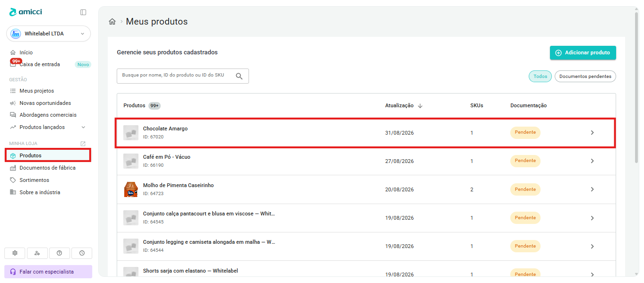The height and width of the screenshot is (283, 644).
Task: Go to home breadcrumb icon
Action: (x=112, y=22)
